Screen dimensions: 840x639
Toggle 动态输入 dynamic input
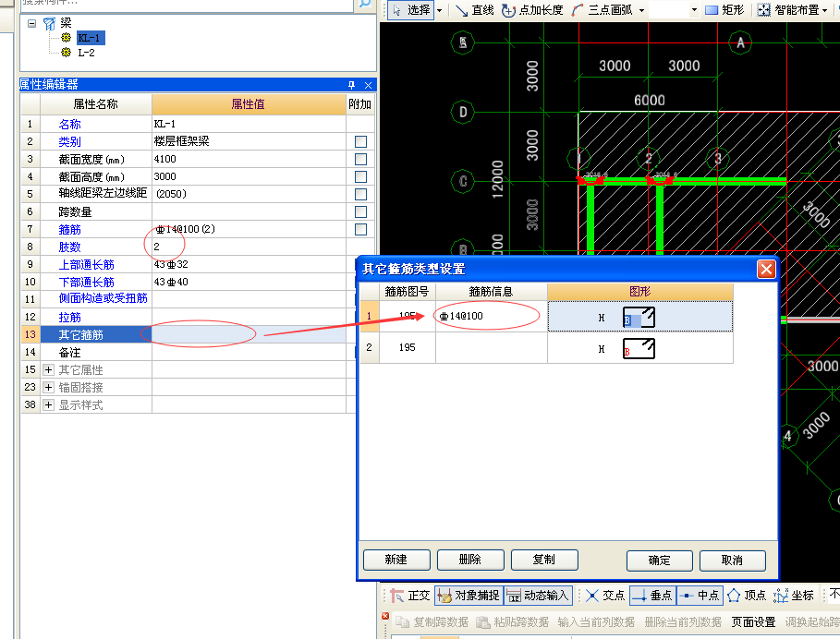[x=538, y=595]
